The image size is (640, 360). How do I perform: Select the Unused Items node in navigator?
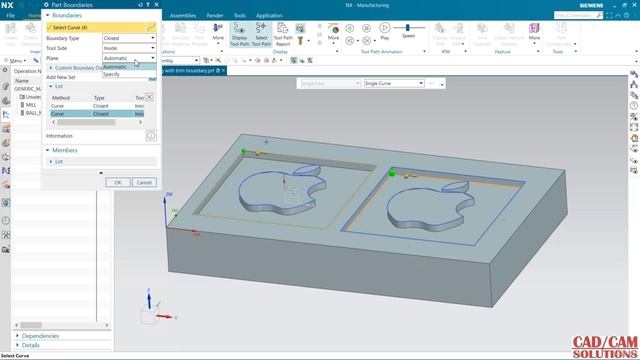[30, 97]
